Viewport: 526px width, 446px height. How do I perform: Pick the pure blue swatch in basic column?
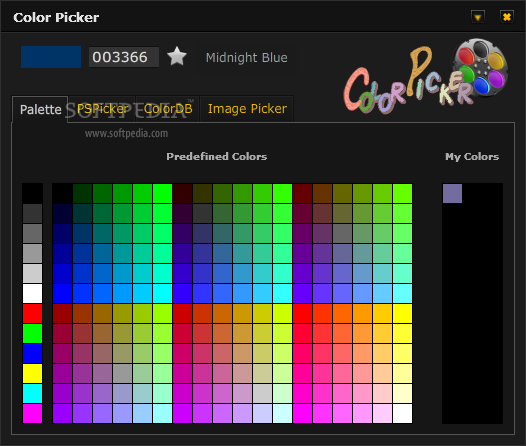click(x=33, y=353)
